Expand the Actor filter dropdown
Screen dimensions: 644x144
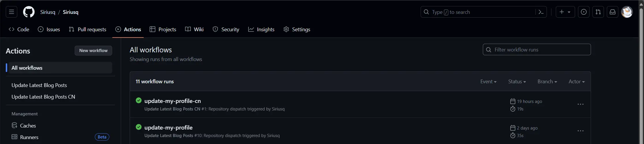tap(577, 82)
